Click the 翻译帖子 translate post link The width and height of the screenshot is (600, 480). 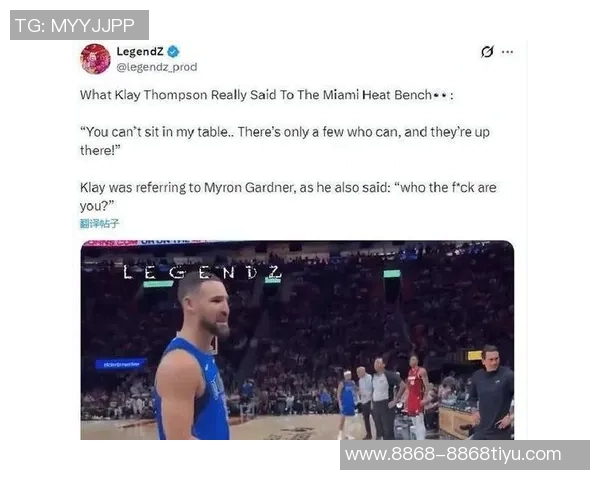click(x=99, y=223)
